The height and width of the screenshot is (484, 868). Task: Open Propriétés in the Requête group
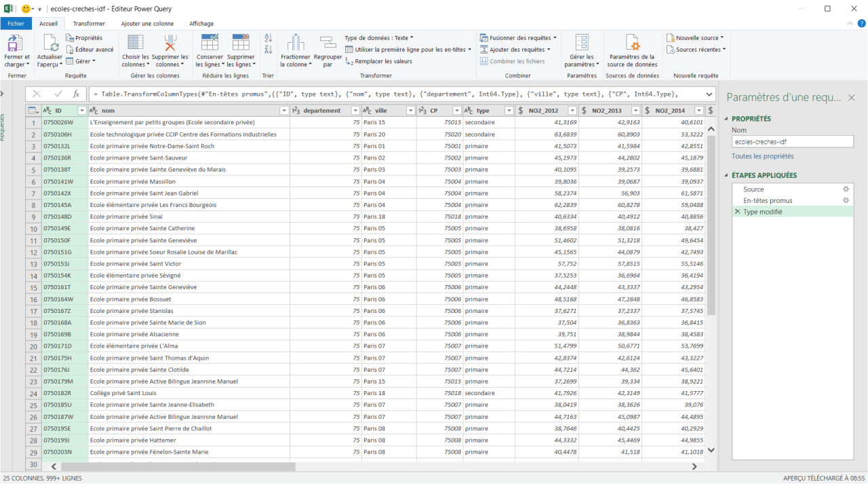point(84,38)
